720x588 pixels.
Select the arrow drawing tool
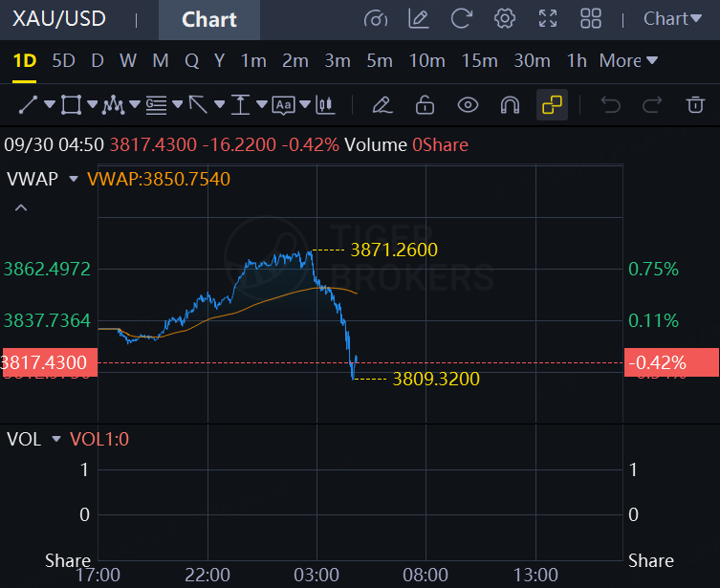(198, 105)
